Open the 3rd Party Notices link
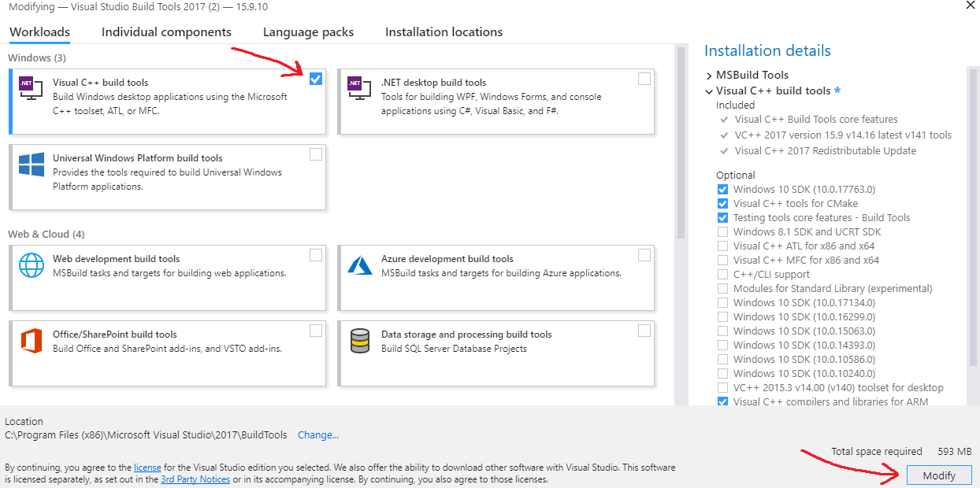 pos(195,479)
